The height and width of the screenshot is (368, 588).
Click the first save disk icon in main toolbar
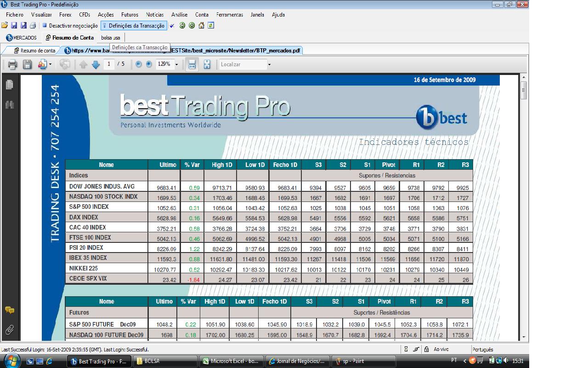[x=14, y=26]
